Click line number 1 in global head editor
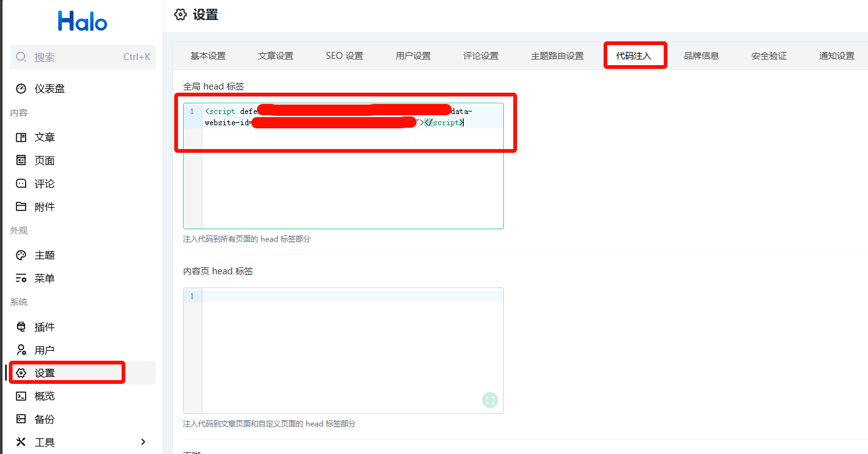The width and height of the screenshot is (868, 454). 192,111
